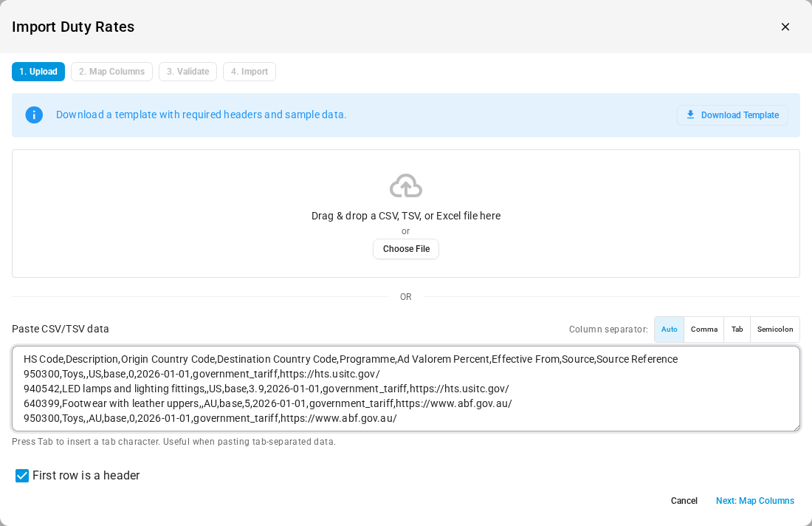
Task: Click the header row line in pasted data
Action: (x=351, y=359)
